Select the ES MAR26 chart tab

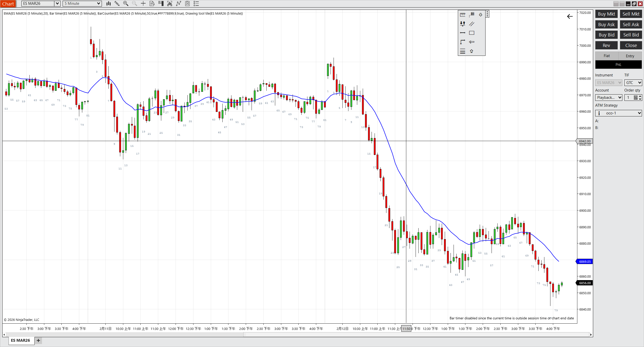point(20,340)
